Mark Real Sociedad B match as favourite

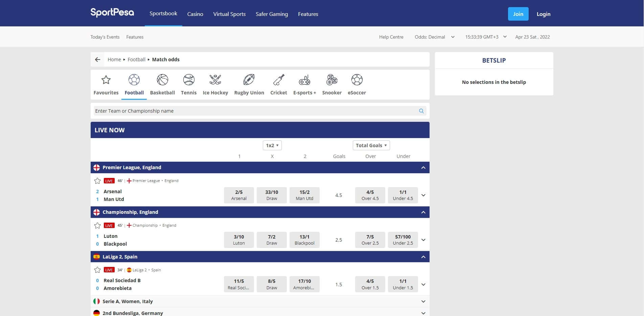[97, 270]
